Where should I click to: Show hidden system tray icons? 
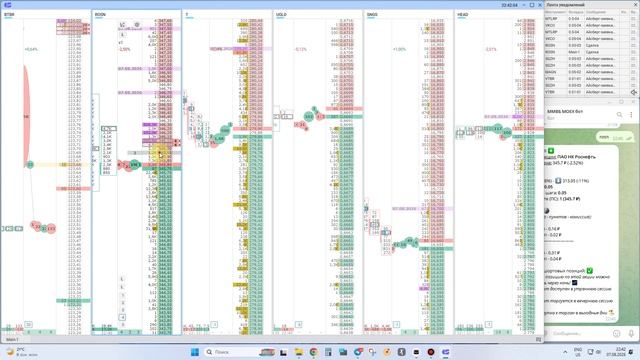point(565,352)
